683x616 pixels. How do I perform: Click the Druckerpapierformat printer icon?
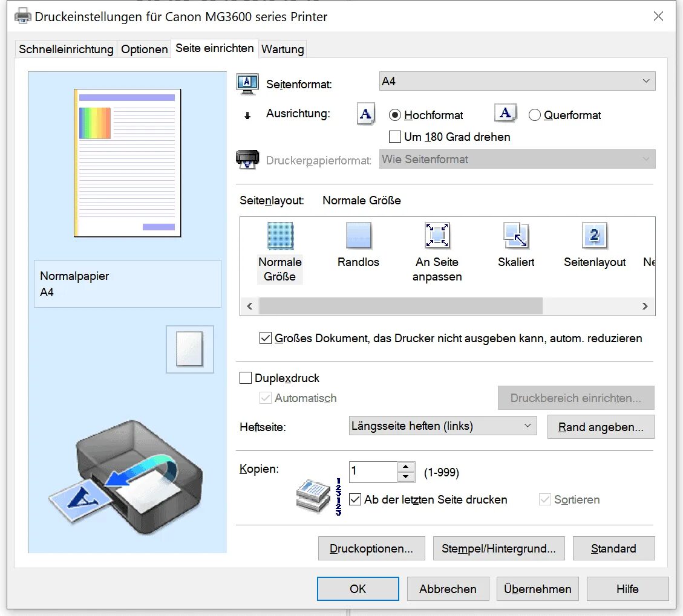pyautogui.click(x=247, y=160)
